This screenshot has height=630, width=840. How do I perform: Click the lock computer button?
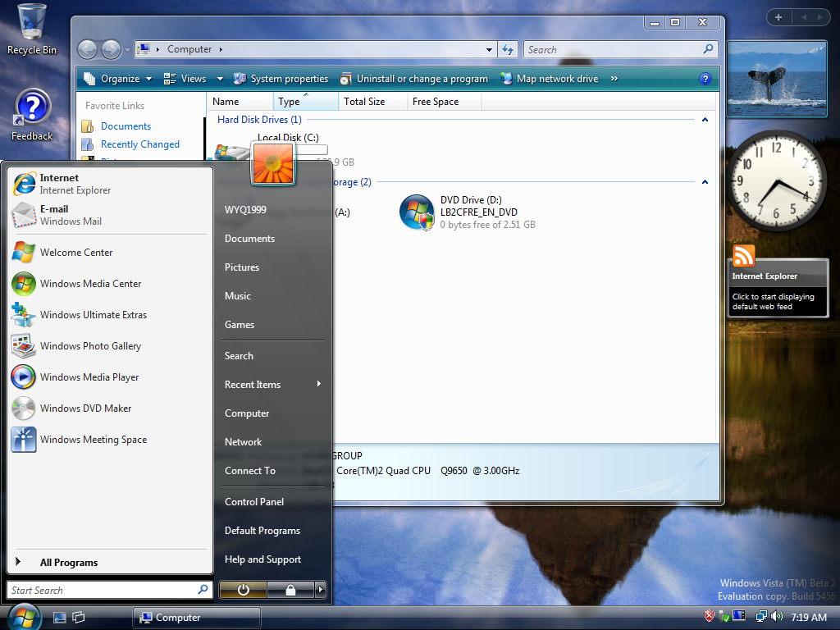(x=290, y=589)
